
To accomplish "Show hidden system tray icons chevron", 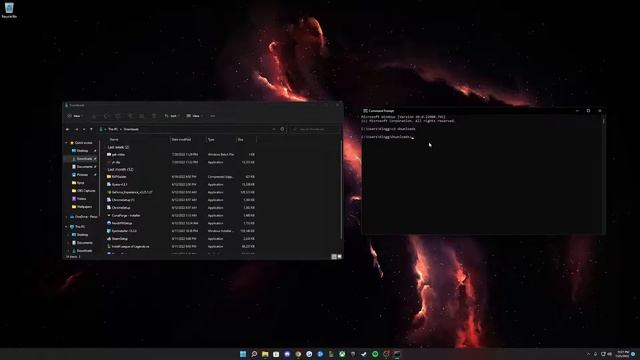I will [588, 354].
